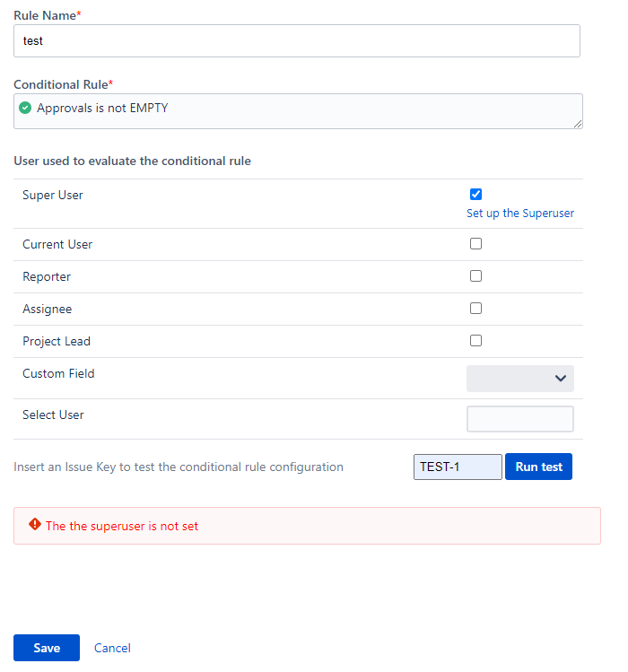Select the Assignee checkbox
Image resolution: width=628 pixels, height=672 pixels.
(475, 308)
